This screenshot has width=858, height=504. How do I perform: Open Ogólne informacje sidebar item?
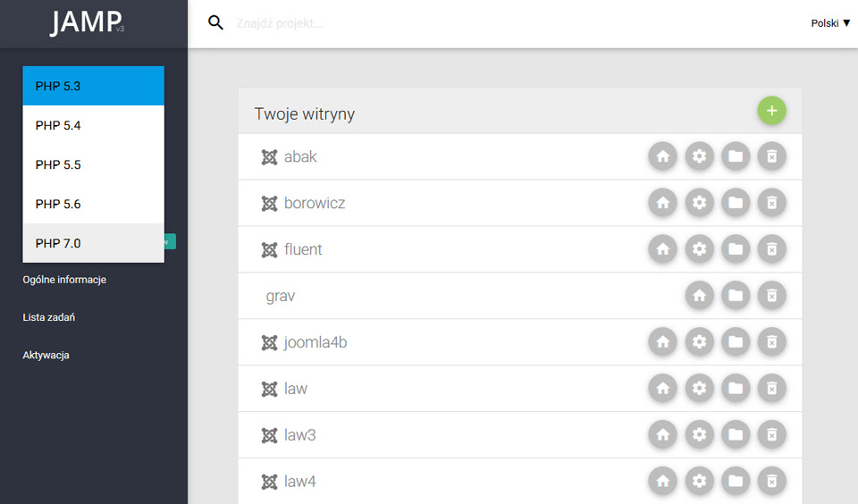coord(64,280)
